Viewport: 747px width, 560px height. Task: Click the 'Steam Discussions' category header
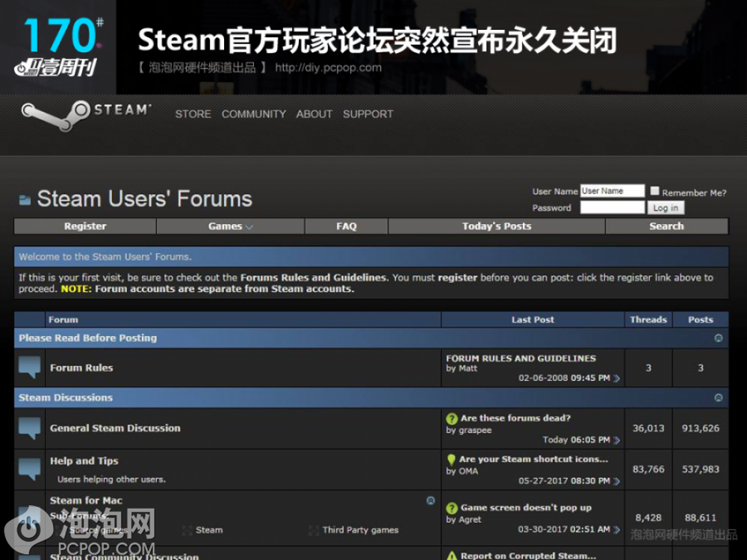(66, 398)
